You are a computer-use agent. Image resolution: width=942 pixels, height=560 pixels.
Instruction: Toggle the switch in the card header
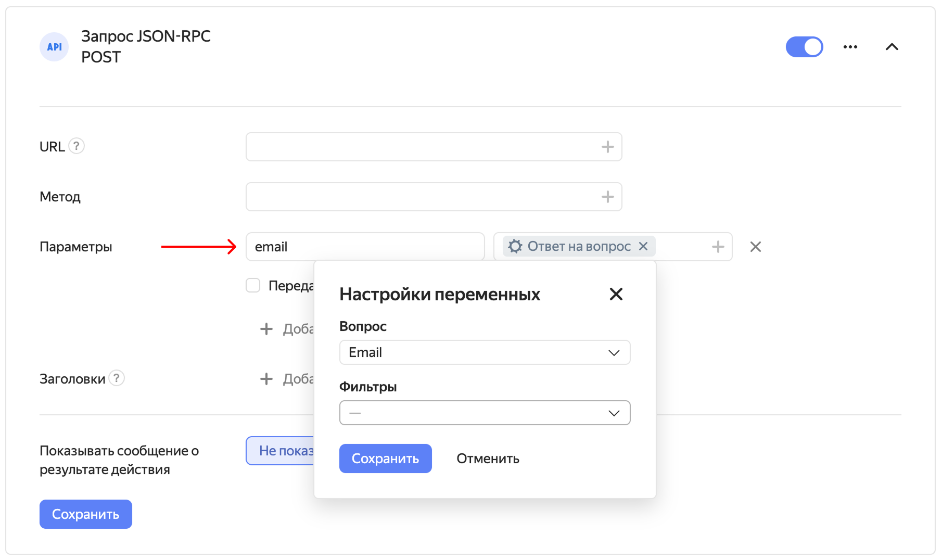(x=804, y=47)
